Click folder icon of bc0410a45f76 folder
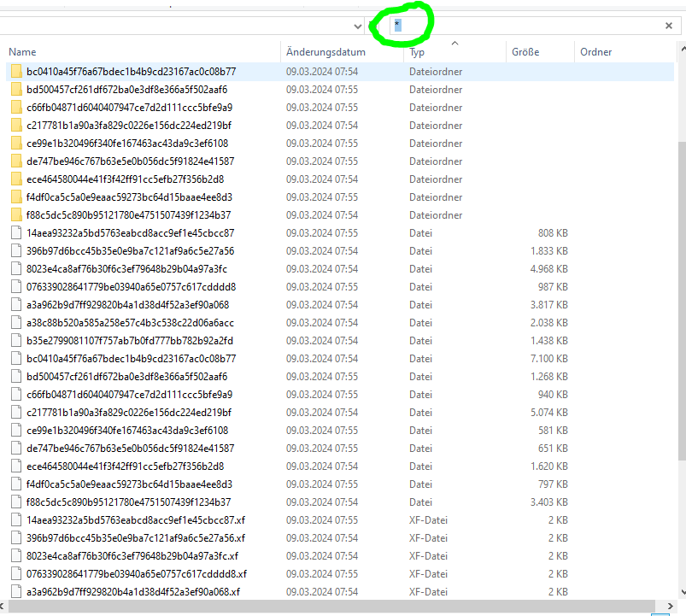The height and width of the screenshot is (616, 686). [x=16, y=72]
